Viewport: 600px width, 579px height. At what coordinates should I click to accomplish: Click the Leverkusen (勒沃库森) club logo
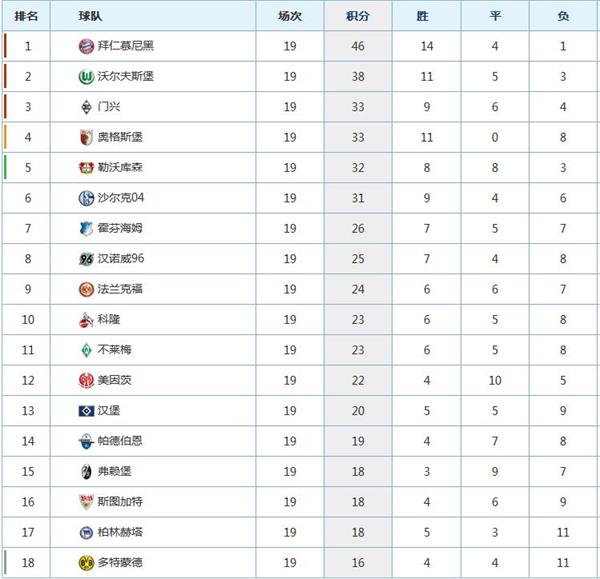86,168
